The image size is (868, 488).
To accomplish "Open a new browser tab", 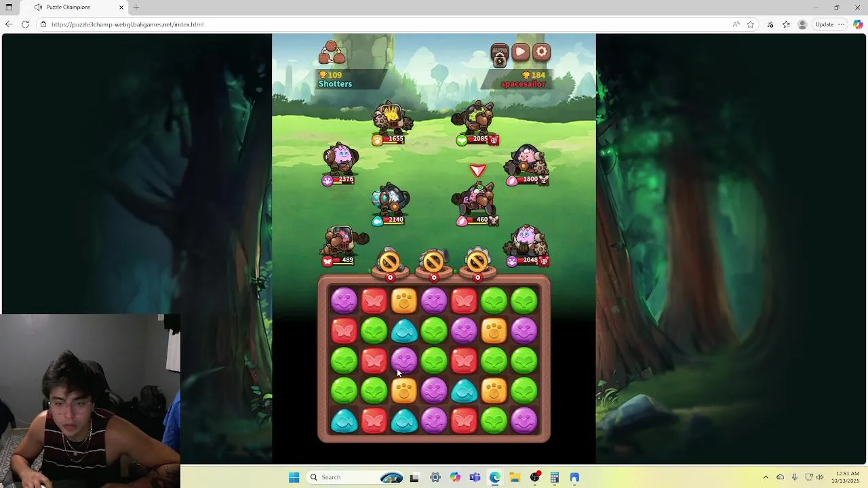I will pyautogui.click(x=136, y=7).
